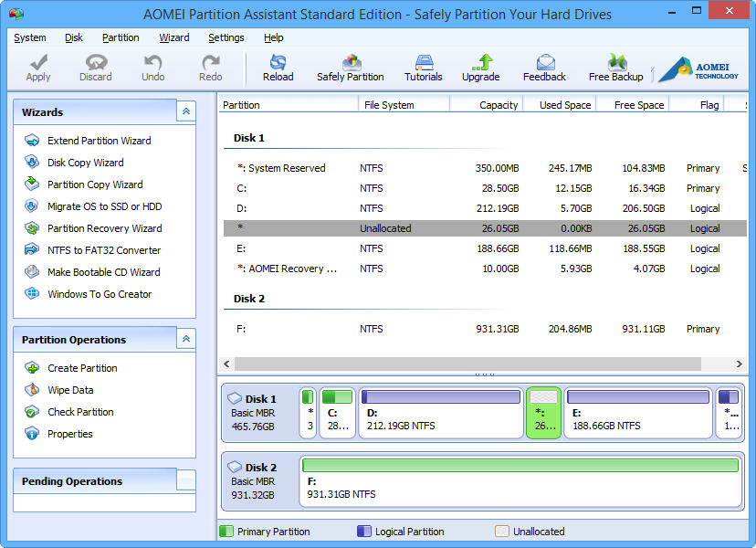Viewport: 756px width, 548px height.
Task: Select Wipe Data operation
Action: pyautogui.click(x=70, y=390)
